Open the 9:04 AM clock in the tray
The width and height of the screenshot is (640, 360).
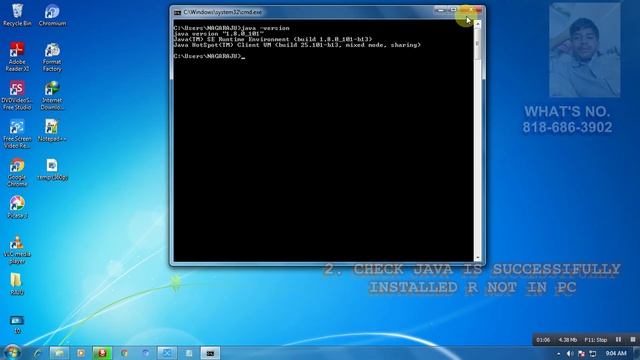pos(616,353)
